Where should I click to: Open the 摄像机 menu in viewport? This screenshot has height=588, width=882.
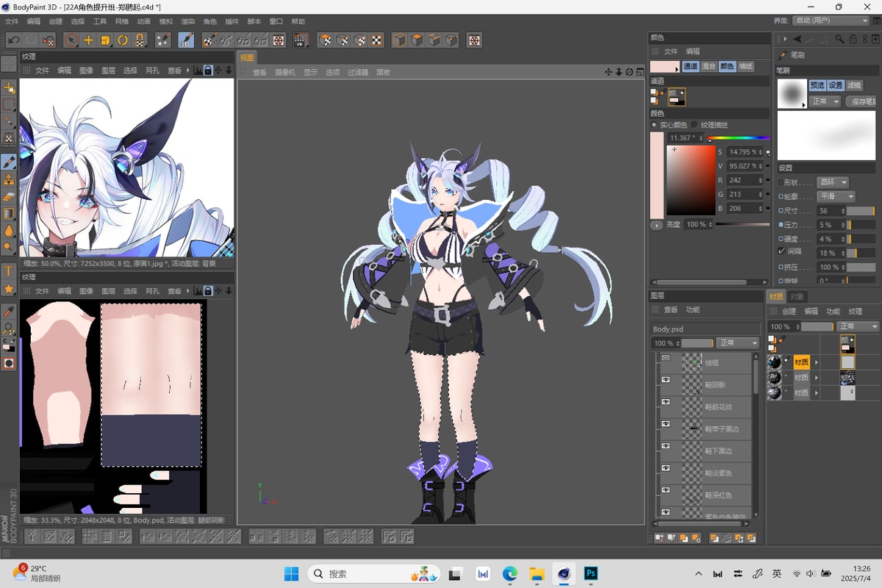(284, 73)
